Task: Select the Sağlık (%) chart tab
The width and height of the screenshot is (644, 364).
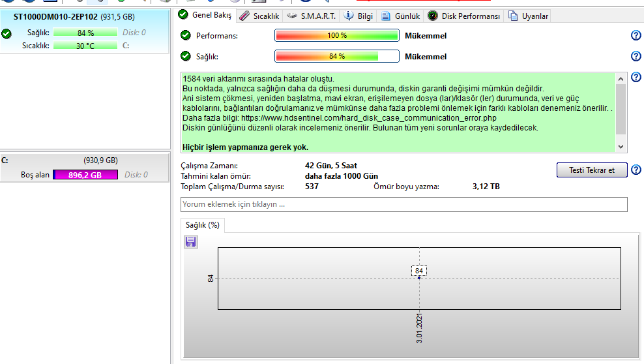Action: point(203,224)
